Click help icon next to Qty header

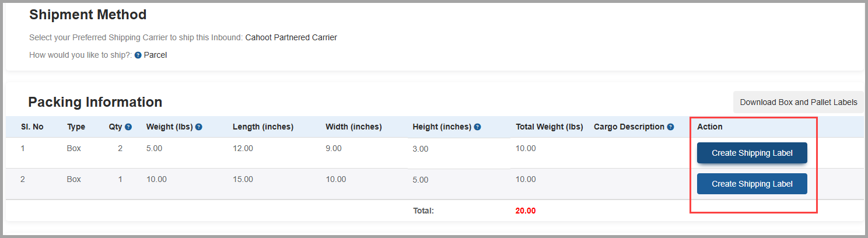coord(128,127)
